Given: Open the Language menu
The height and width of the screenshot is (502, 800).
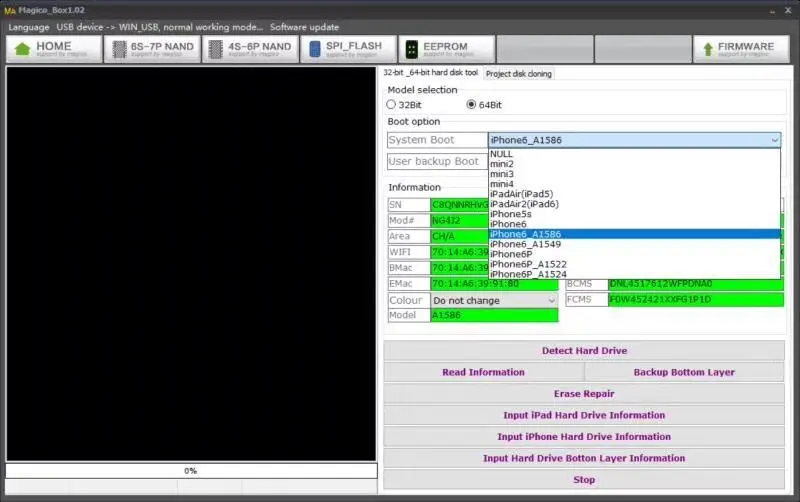Looking at the screenshot, I should point(29,27).
